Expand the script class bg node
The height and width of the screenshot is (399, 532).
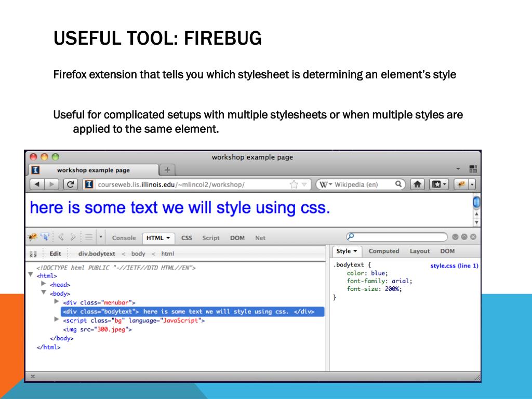pyautogui.click(x=57, y=320)
